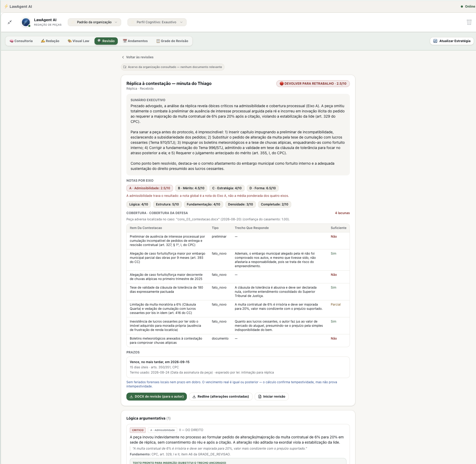Screen dimensions: 476x464
Task: Click the lightning bolt LawAgent logo
Action: [x=6, y=6]
